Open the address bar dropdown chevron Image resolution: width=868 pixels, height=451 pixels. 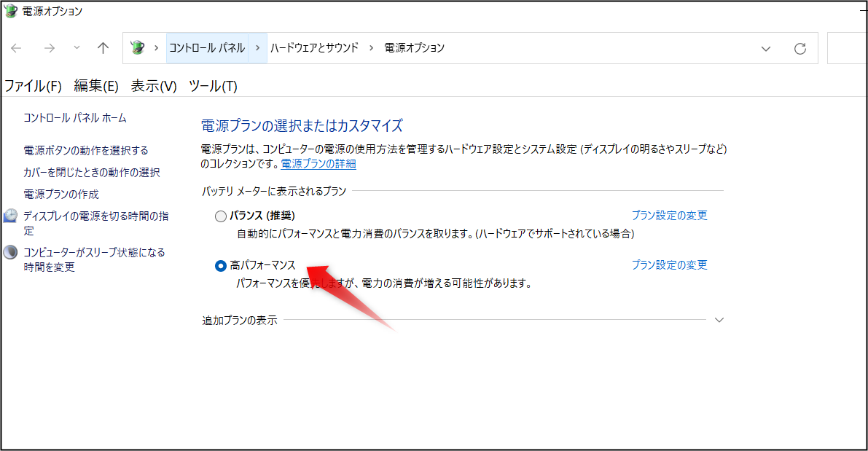(x=765, y=47)
